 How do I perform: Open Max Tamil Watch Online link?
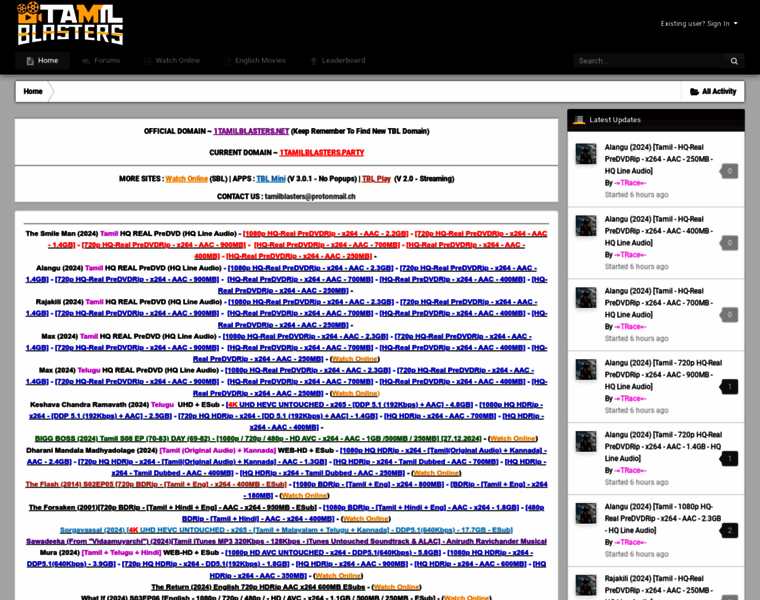[355, 359]
